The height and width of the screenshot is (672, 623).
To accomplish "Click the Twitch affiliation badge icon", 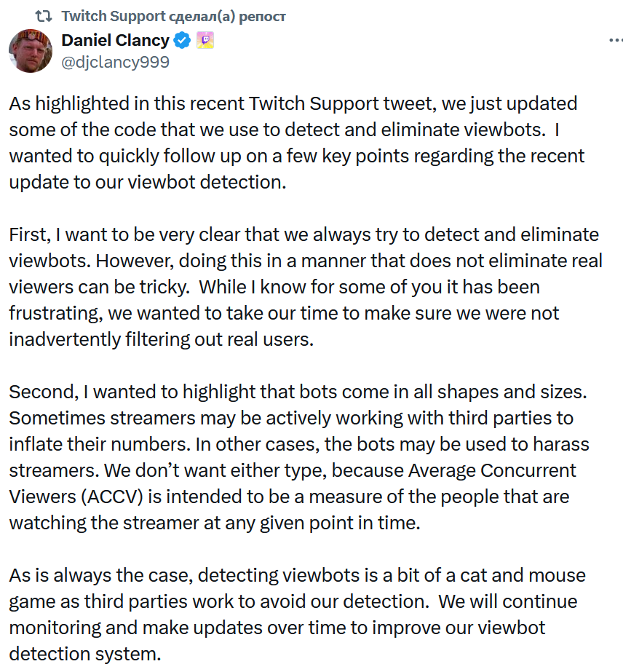I will [x=205, y=41].
